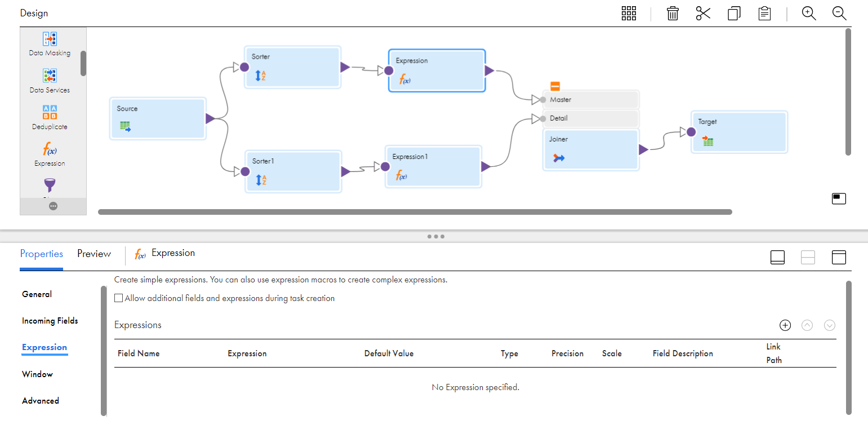The image size is (868, 429).
Task: Click the Cut scissors icon
Action: 703,14
